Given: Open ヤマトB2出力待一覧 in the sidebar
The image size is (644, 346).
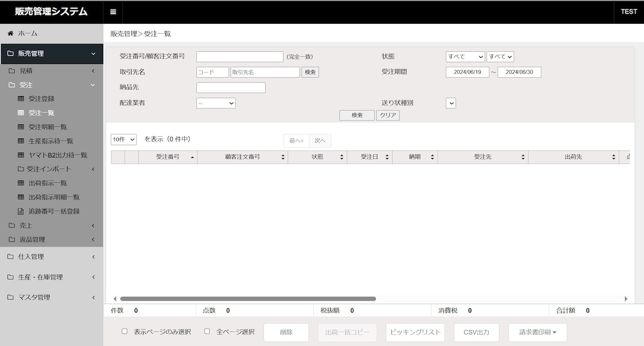Looking at the screenshot, I should (58, 155).
